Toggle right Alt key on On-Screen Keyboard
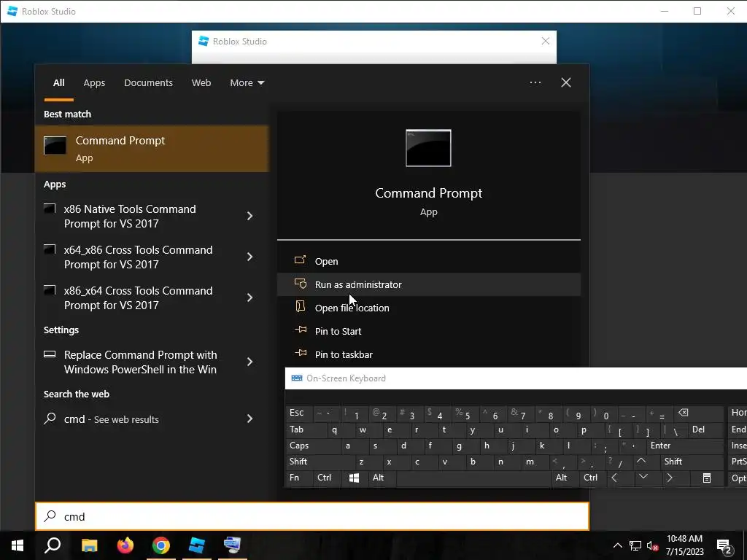 (565, 478)
